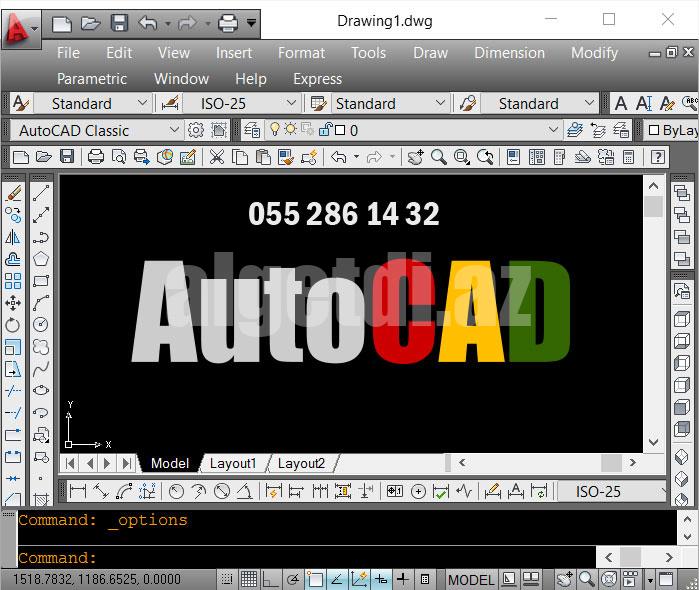The width and height of the screenshot is (699, 590).
Task: Click the Match Properties icon
Action: [285, 157]
